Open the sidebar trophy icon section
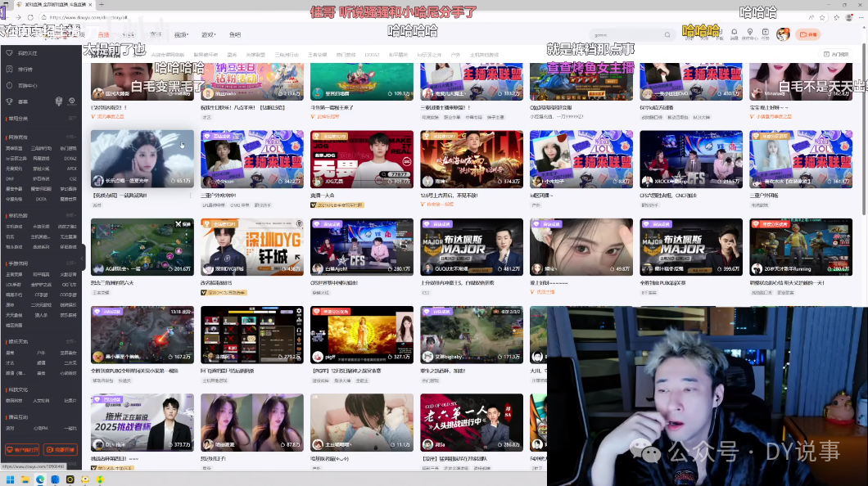868x486 pixels. 9,101
